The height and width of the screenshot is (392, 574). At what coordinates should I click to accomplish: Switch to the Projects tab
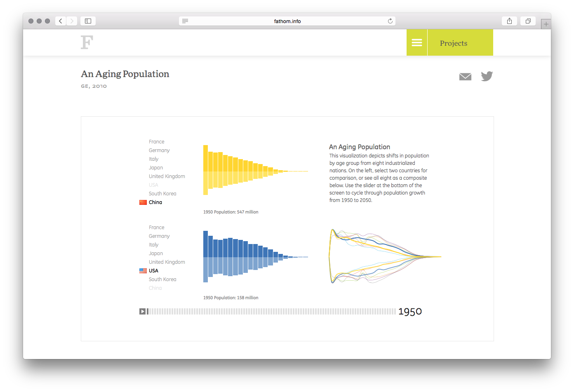click(x=453, y=42)
